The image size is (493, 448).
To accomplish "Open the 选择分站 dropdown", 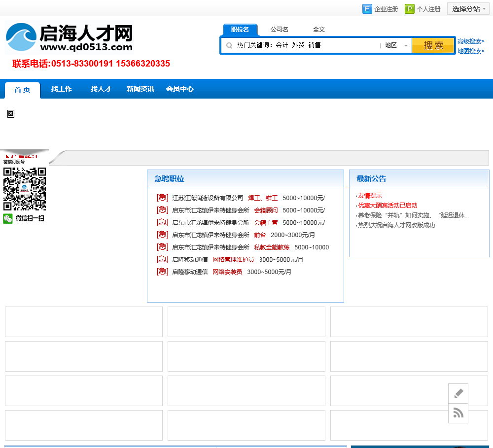I will 468,9.
